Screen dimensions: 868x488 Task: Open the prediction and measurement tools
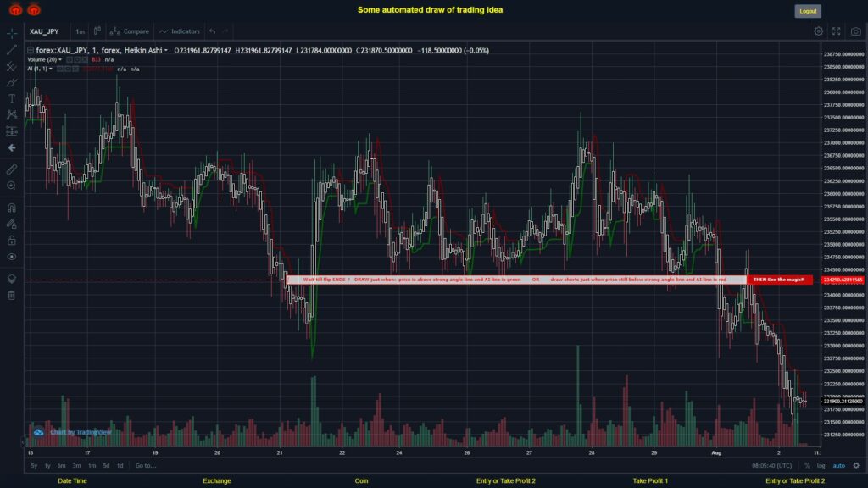[x=12, y=131]
